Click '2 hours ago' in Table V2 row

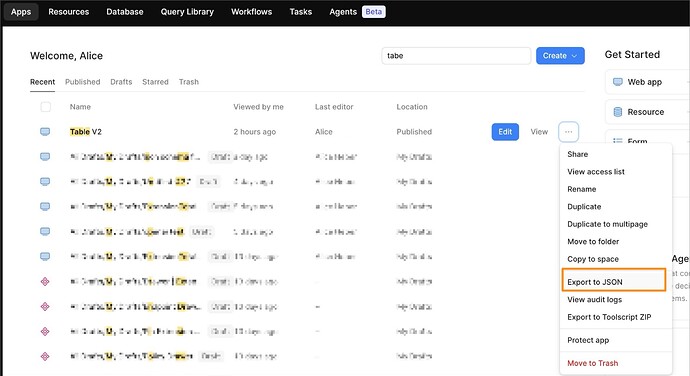[254, 132]
